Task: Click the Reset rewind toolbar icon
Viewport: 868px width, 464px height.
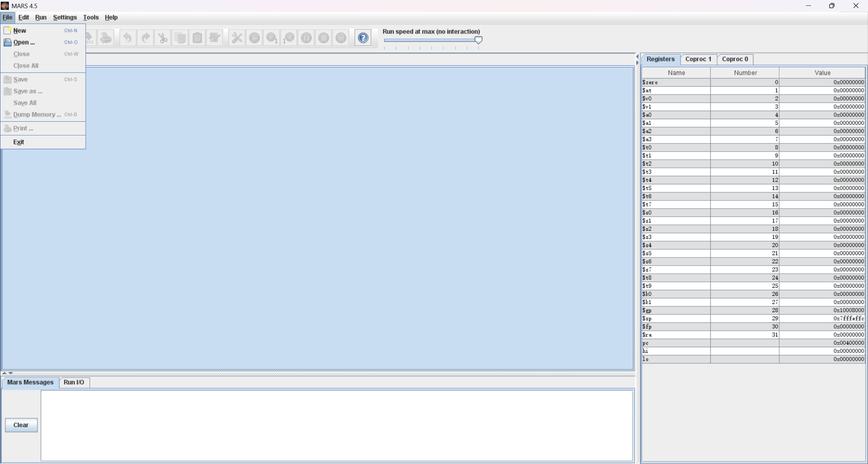Action: (x=341, y=38)
